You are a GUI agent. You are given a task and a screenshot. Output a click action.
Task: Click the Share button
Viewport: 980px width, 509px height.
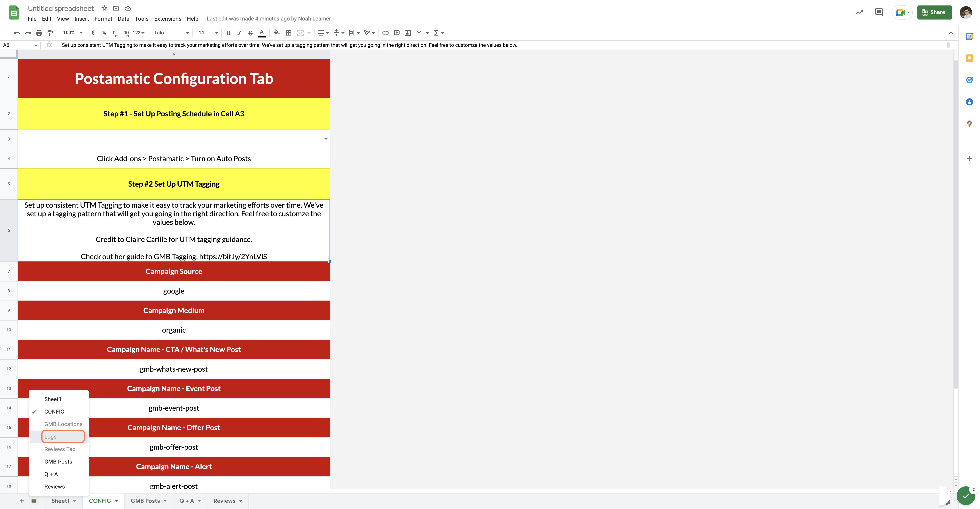click(x=934, y=12)
